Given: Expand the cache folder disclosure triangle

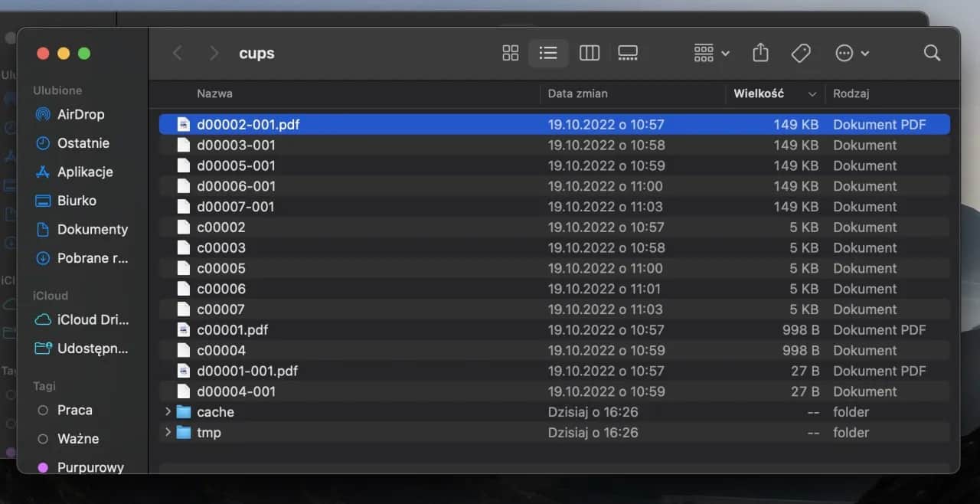Looking at the screenshot, I should 168,411.
